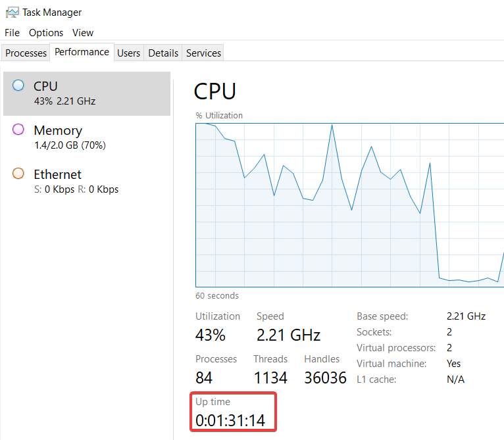Open the File menu

pos(13,32)
